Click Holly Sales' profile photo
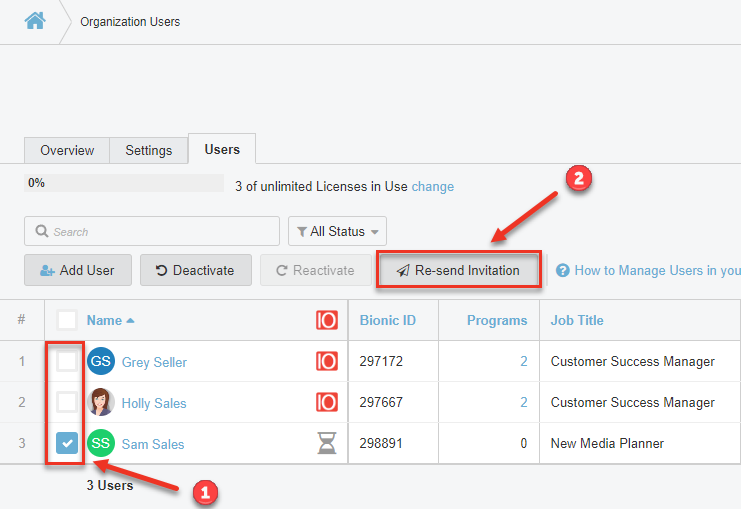The image size is (741, 509). (101, 403)
